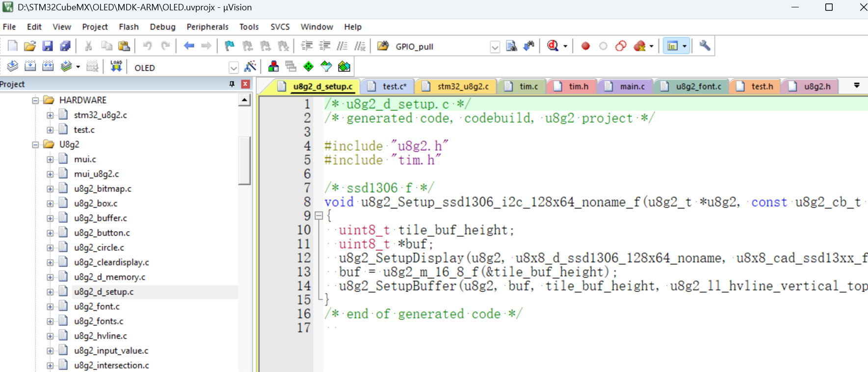Start or stop the debug session icon
Image resolution: width=868 pixels, height=372 pixels.
coord(553,46)
